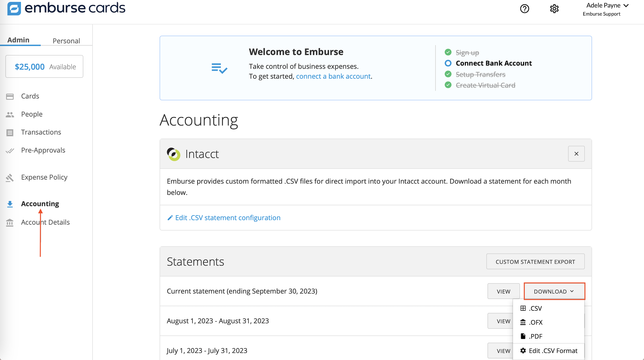
Task: Click the 'August 1, 2023 - August 31, 2023' row text
Action: click(218, 321)
